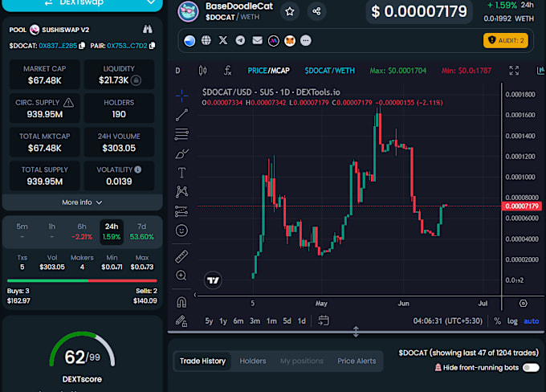The height and width of the screenshot is (392, 546).
Task: Set chart range to 3m
Action: (255, 321)
